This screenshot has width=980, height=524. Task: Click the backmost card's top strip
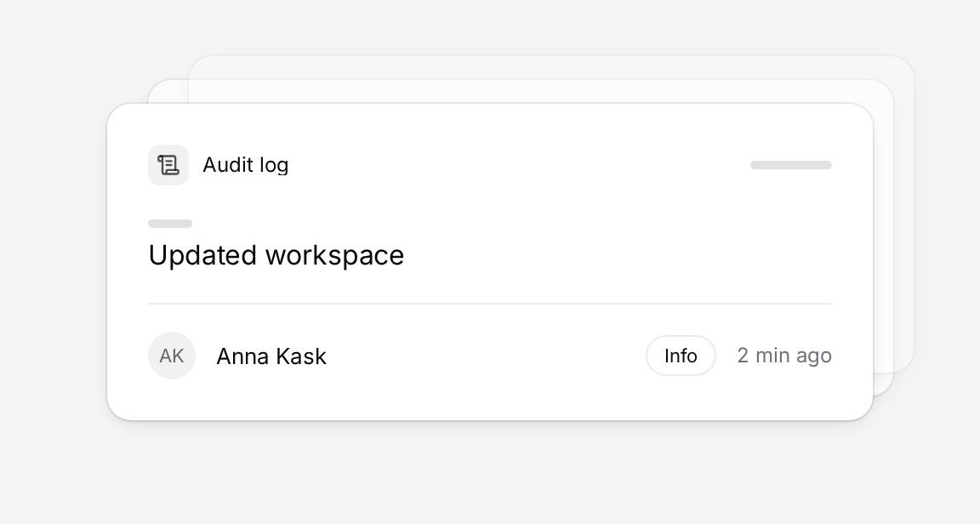[x=551, y=67]
